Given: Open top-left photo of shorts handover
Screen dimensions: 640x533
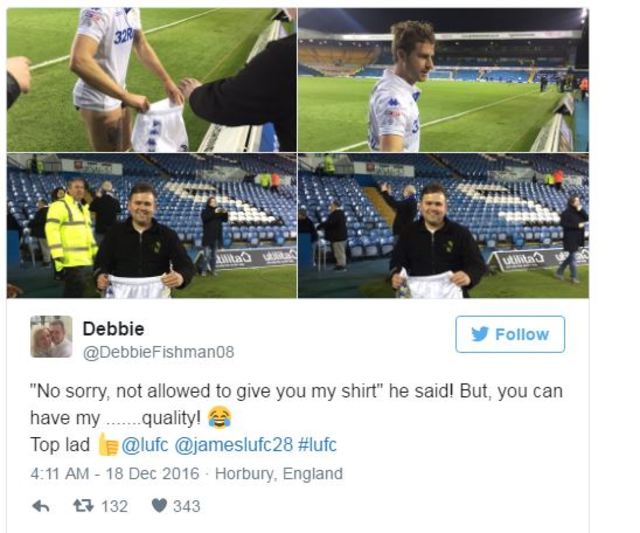Looking at the screenshot, I should pos(151,80).
